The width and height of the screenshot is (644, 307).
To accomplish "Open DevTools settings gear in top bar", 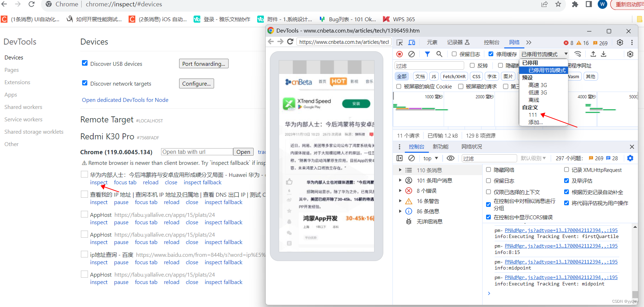I will [x=620, y=42].
